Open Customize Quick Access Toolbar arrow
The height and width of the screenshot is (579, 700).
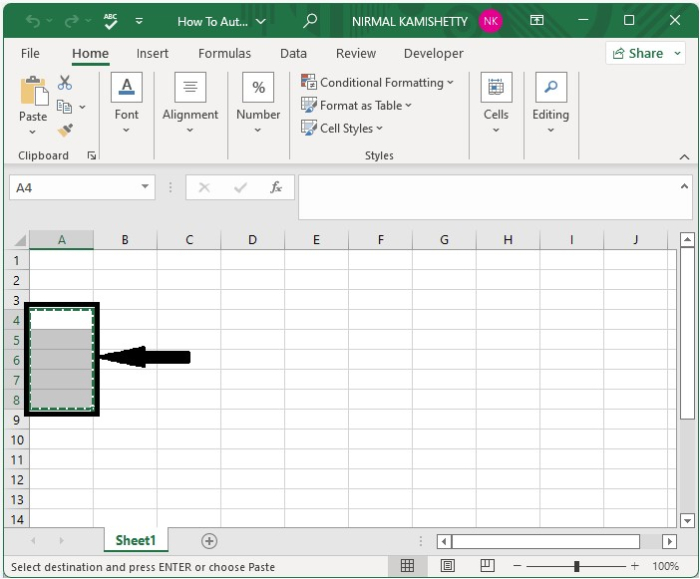[139, 21]
